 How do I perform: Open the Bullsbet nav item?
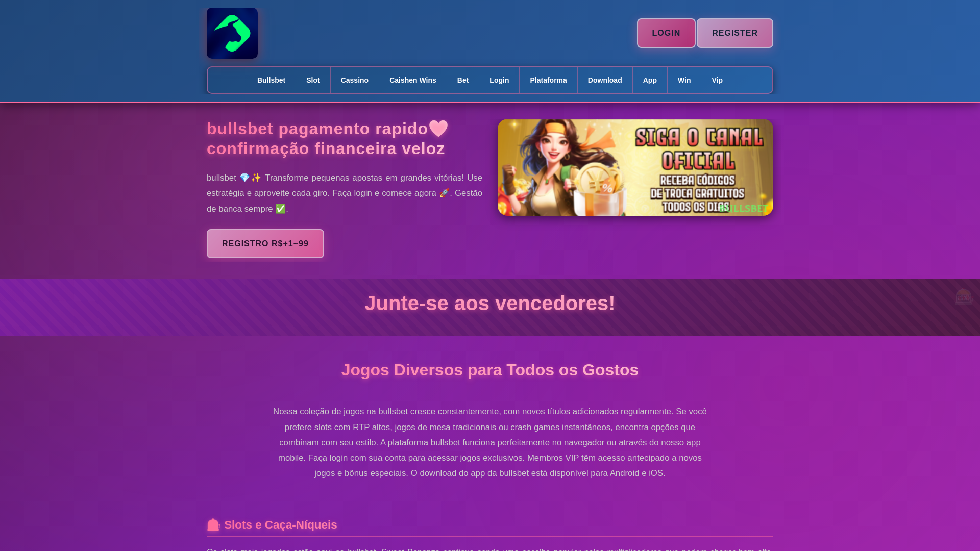point(271,80)
